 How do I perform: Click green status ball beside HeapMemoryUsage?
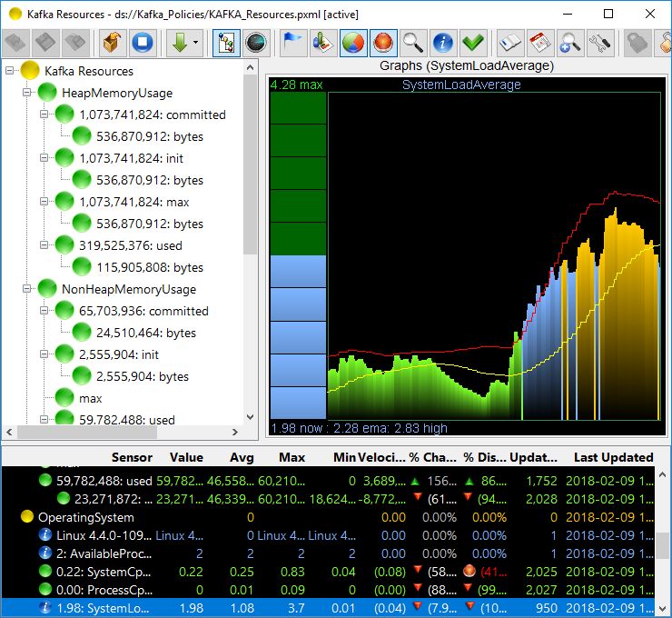tap(47, 93)
